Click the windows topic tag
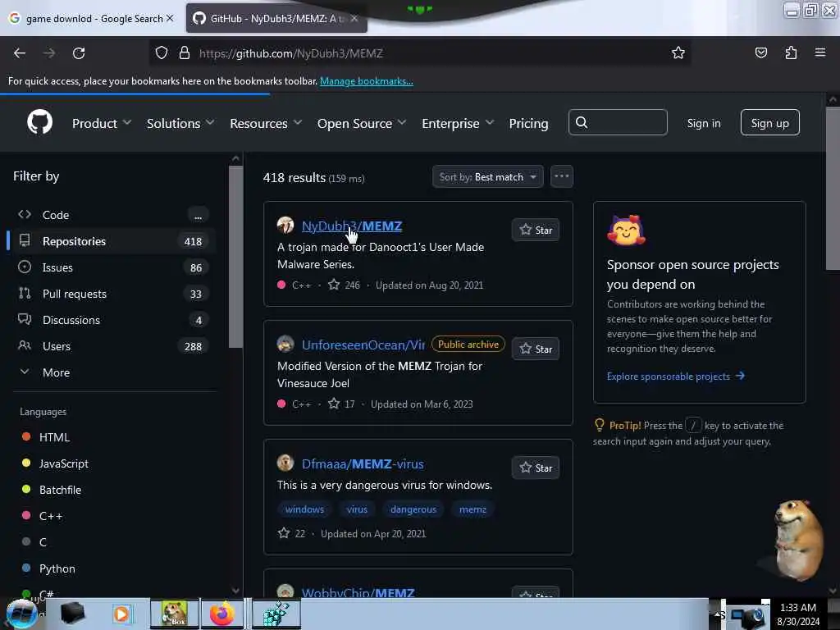 (x=304, y=509)
